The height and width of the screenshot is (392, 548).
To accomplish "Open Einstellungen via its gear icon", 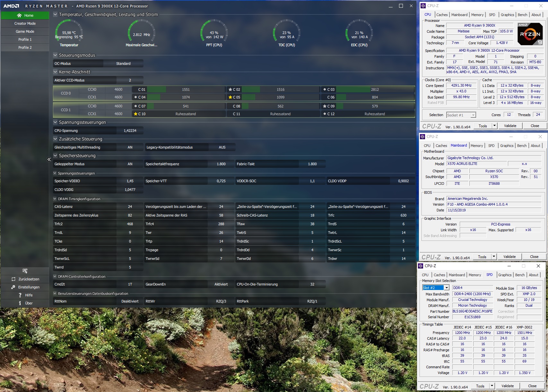I will [x=13, y=287].
